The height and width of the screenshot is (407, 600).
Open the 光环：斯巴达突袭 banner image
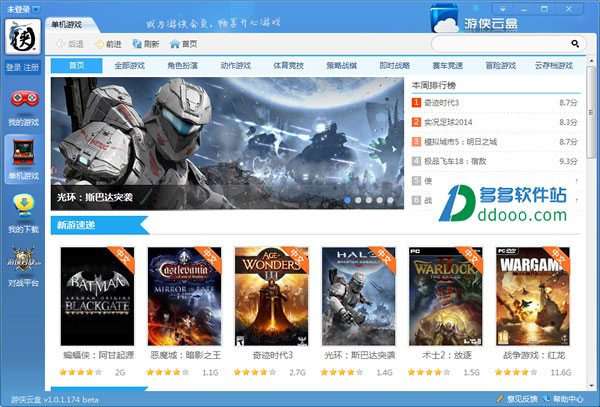[x=227, y=143]
